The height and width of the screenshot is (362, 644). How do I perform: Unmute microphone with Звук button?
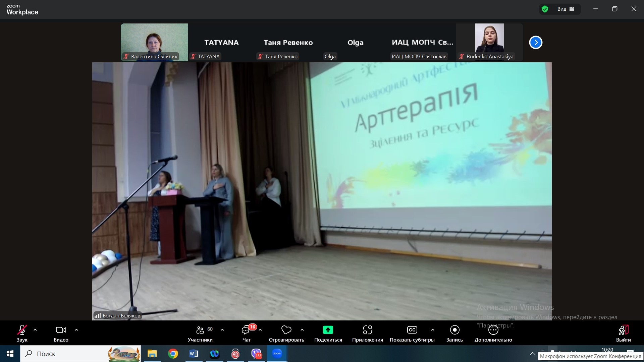pyautogui.click(x=22, y=330)
